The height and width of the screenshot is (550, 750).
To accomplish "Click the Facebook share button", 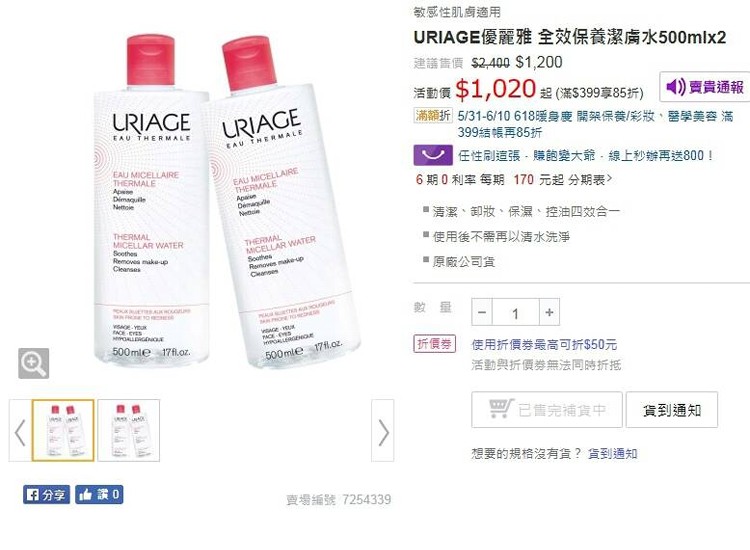I will coord(46,495).
